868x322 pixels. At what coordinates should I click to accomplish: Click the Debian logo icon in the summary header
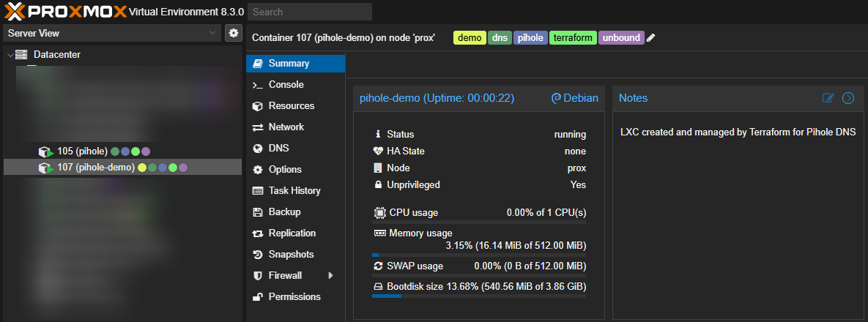(556, 98)
